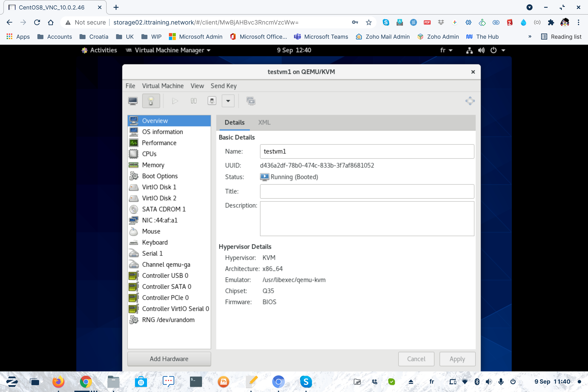Open the Virtual Machine menu

coord(163,86)
